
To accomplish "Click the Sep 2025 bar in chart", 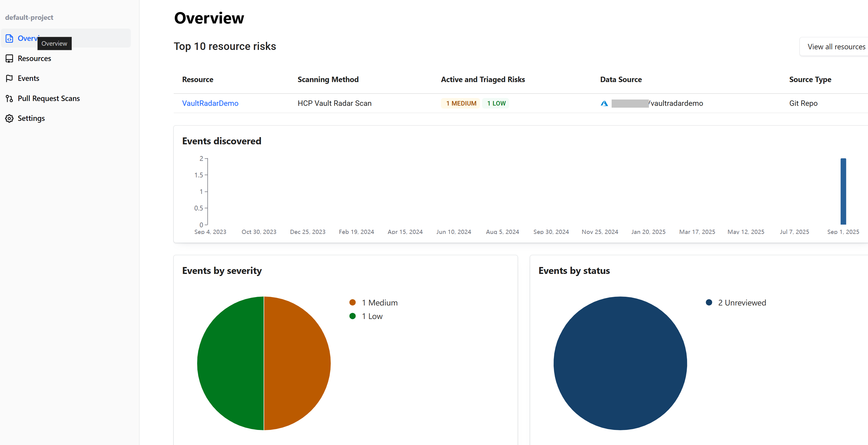I will [x=843, y=192].
